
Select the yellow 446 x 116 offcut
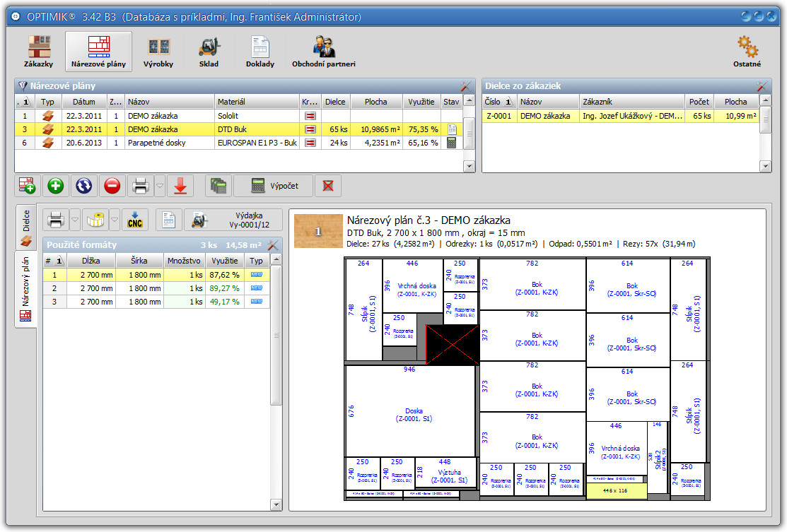616,491
